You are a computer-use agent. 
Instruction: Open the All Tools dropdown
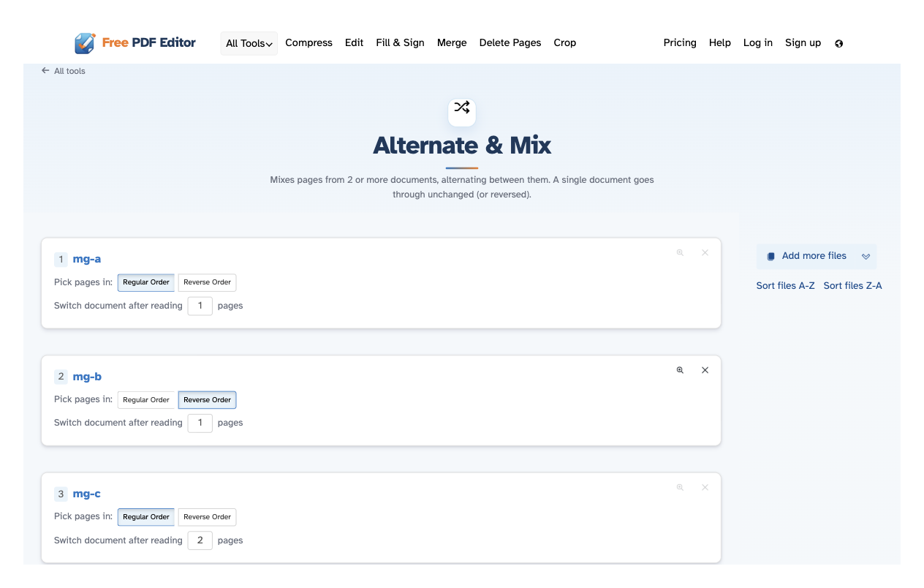[249, 43]
